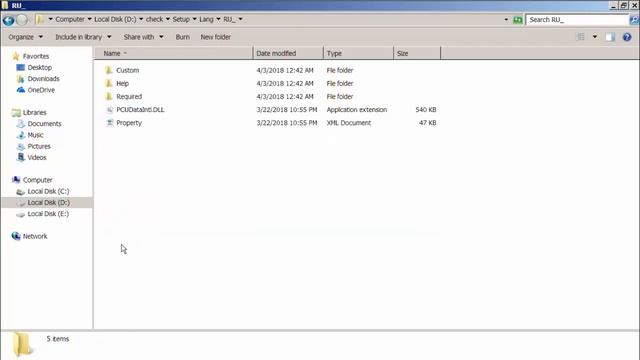Screen dimensions: 640x360
Task: Select the Property file name
Action: coord(129,123)
